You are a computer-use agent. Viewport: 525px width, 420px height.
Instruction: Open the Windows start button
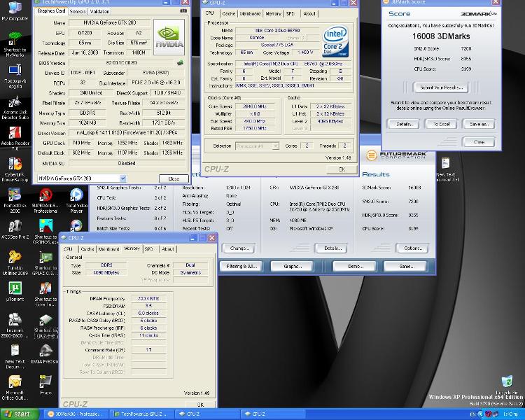pos(20,414)
